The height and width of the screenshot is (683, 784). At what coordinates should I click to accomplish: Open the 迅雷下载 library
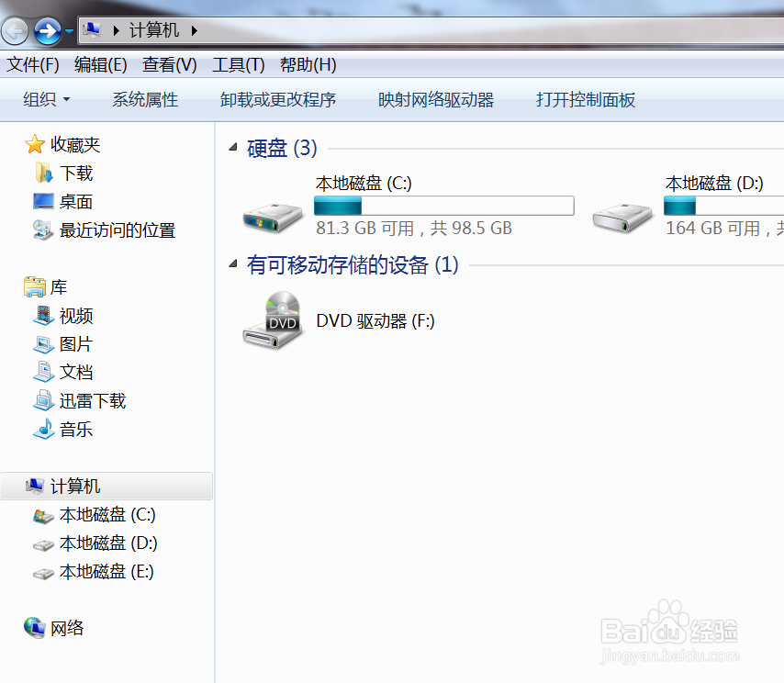[93, 400]
